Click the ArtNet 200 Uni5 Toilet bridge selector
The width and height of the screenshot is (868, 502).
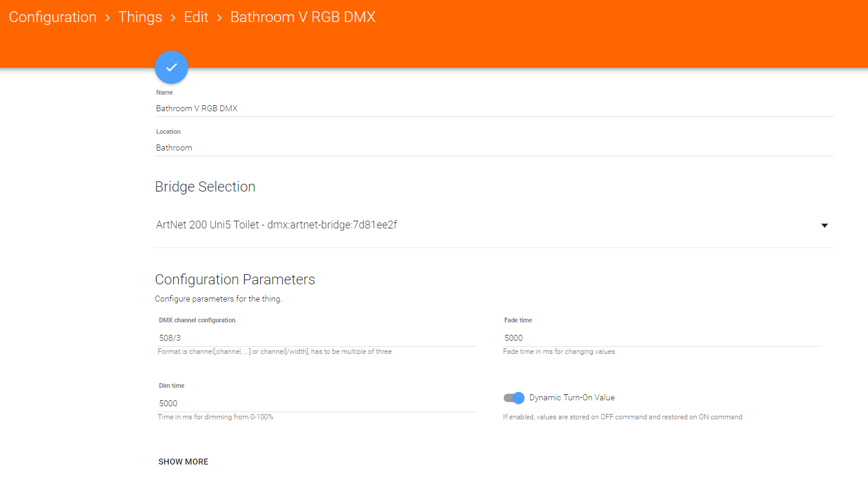click(276, 225)
